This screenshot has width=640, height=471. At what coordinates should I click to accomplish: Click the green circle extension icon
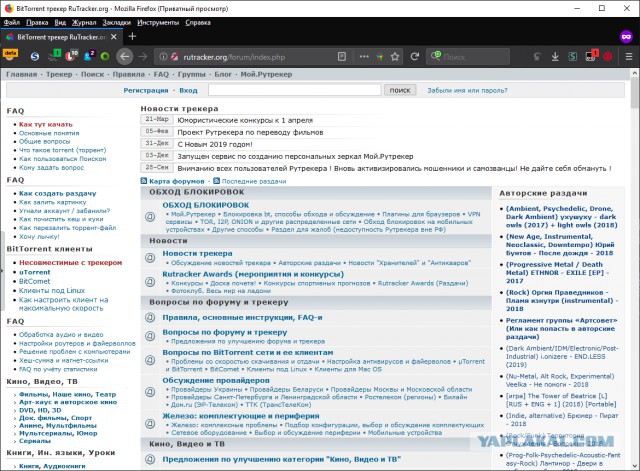tap(105, 57)
